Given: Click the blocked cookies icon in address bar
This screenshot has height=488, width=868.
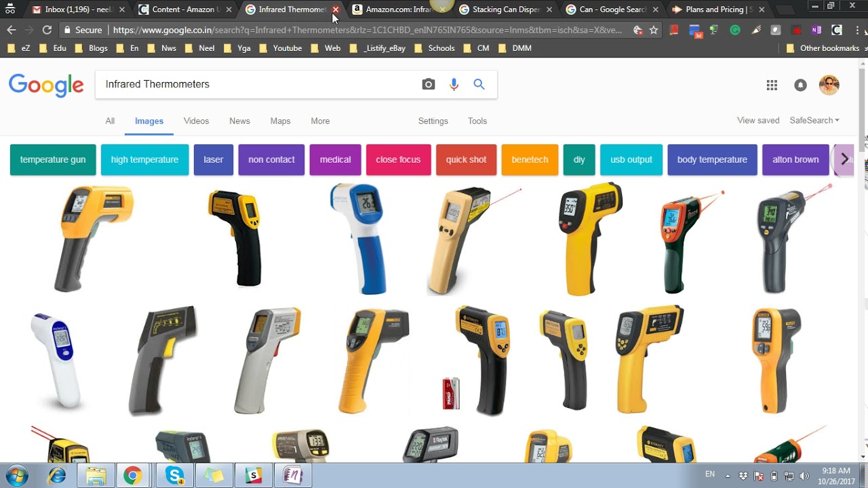Looking at the screenshot, I should [637, 30].
